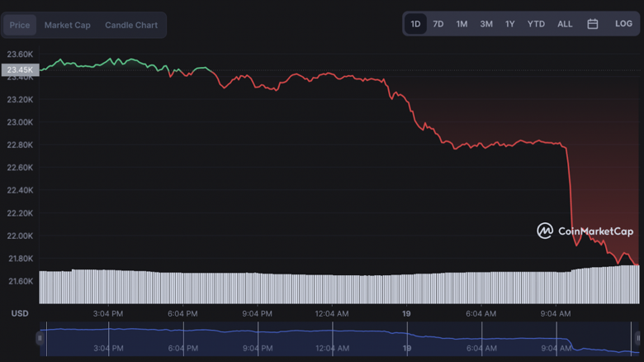Select the 7D time range
The image size is (644, 362).
[x=438, y=24]
